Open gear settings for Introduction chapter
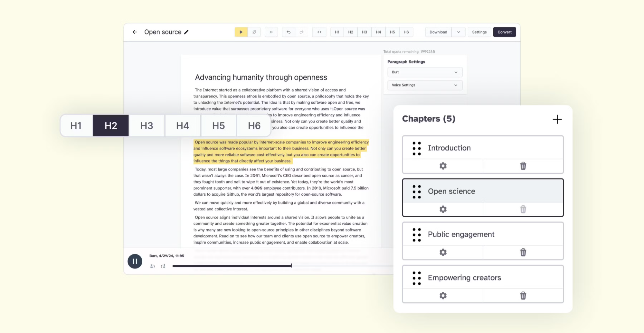644x333 pixels. point(442,166)
